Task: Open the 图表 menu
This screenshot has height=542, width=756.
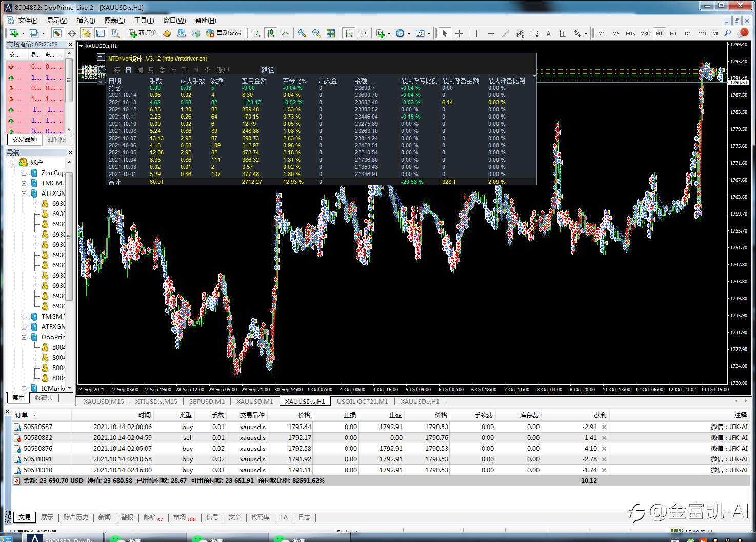Action: click(115, 21)
